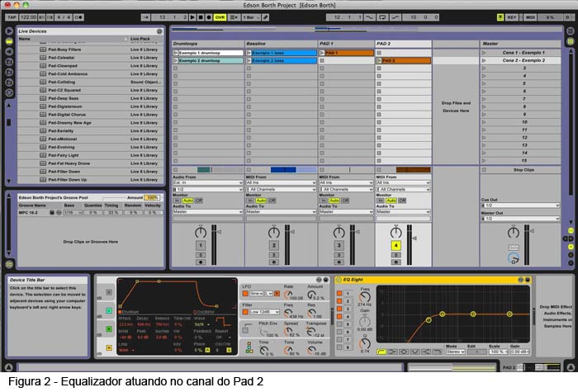This screenshot has width=578, height=392.
Task: Click the Drumloops pan knob
Action: tap(201, 232)
